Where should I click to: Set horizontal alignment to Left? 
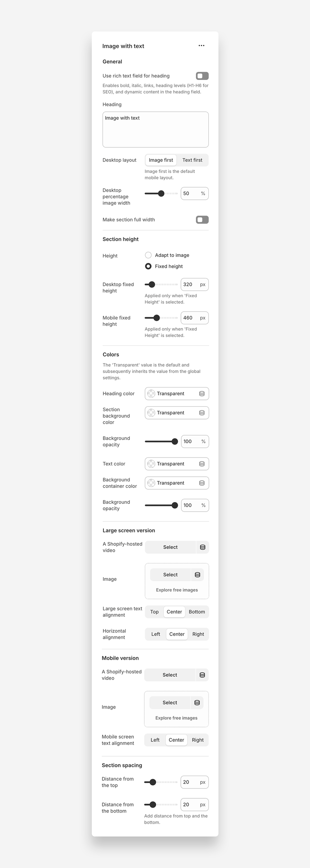pyautogui.click(x=155, y=634)
